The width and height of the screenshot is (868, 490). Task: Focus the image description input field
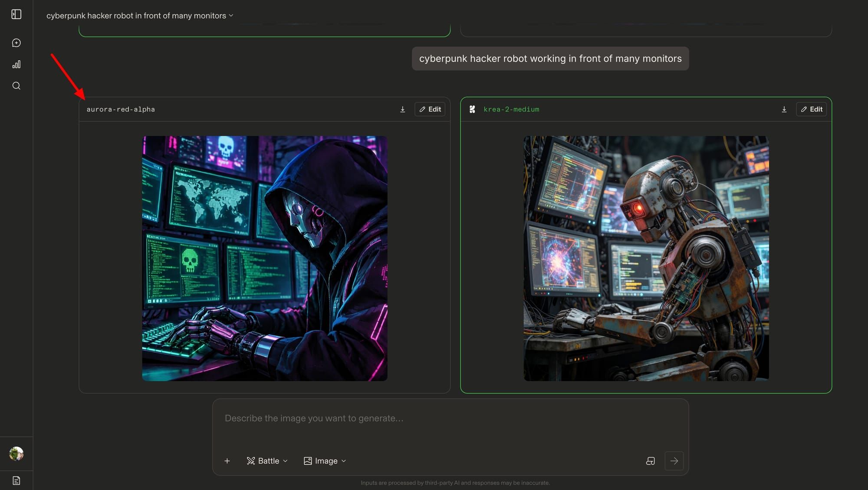(450, 418)
